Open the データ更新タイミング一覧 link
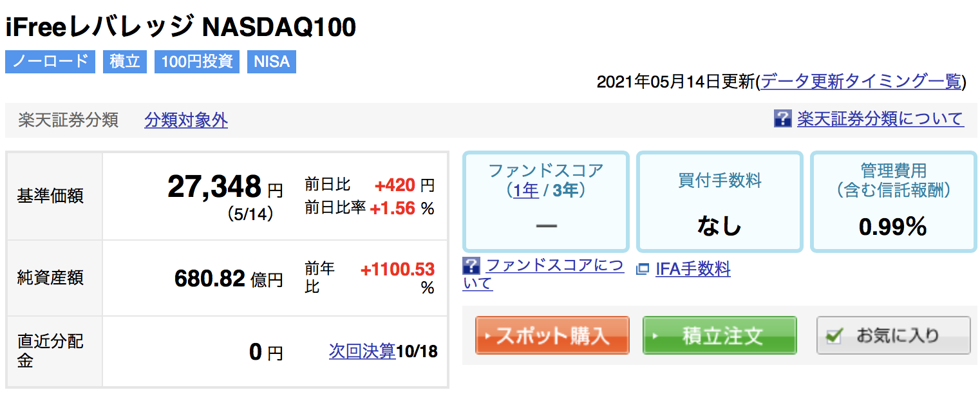 (861, 81)
